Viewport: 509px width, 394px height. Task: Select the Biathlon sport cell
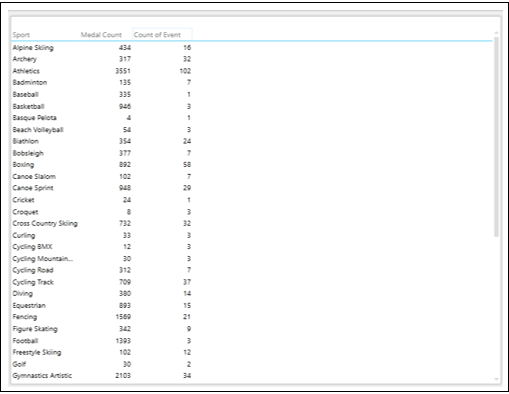(x=26, y=141)
